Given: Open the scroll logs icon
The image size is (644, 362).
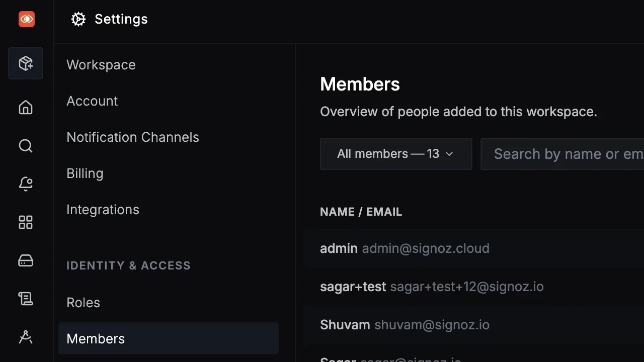Looking at the screenshot, I should click(x=26, y=299).
